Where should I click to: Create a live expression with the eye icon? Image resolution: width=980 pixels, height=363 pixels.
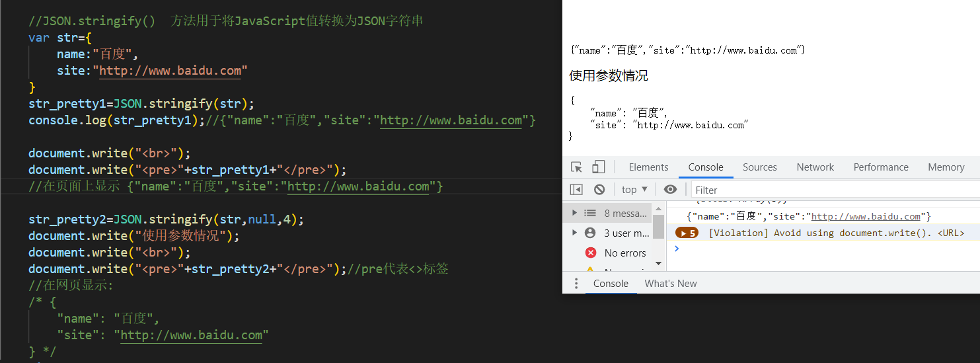pos(670,189)
